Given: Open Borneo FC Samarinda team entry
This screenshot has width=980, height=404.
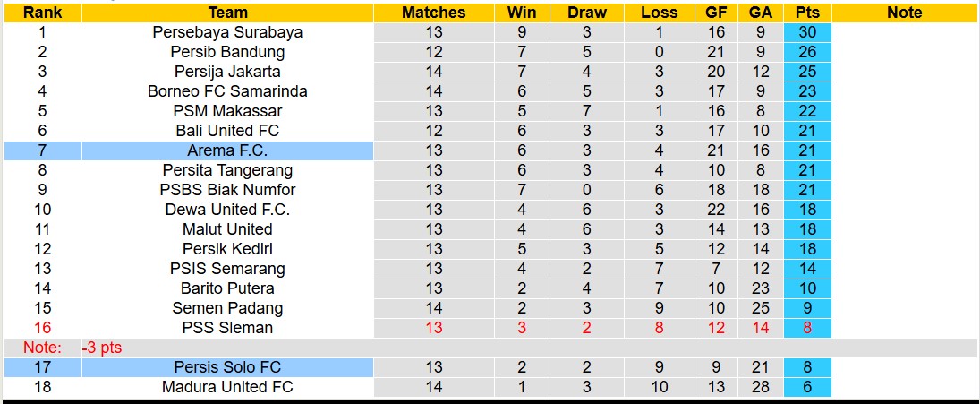Looking at the screenshot, I should point(227,91).
